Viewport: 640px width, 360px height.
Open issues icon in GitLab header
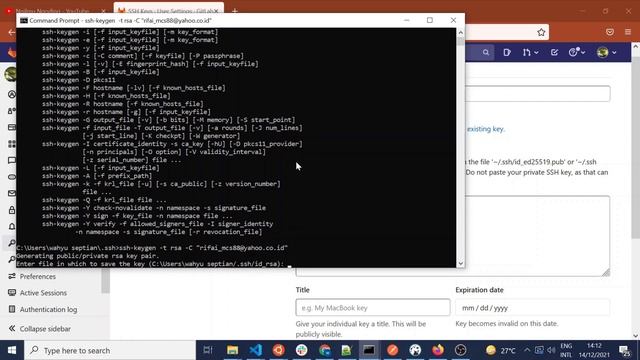(x=507, y=52)
